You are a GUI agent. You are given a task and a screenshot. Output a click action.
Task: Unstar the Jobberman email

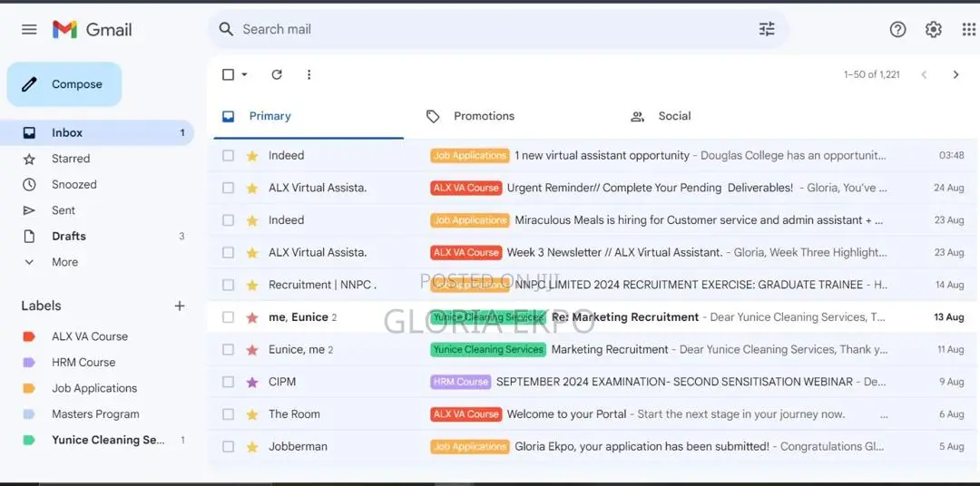[x=252, y=447]
